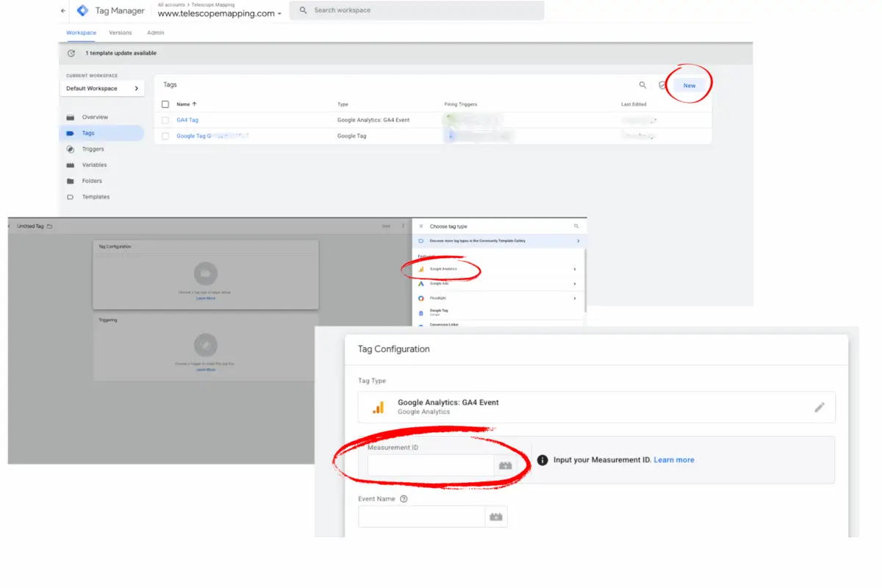The height and width of the screenshot is (588, 882).
Task: Click the Variables sidebar icon
Action: pos(71,165)
